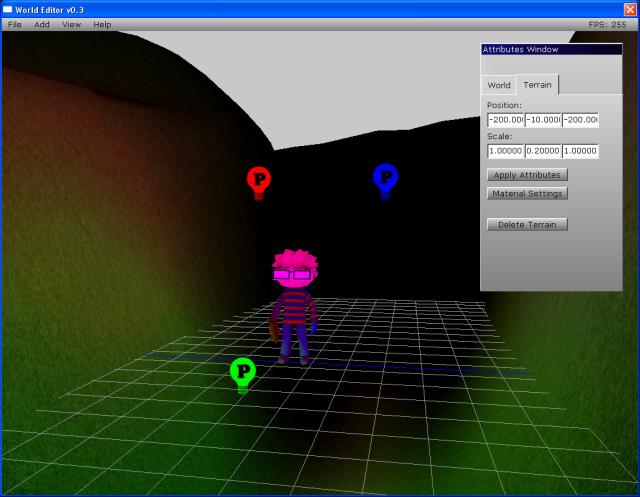
Task: Click the World Editor title bar icon
Action: tap(7, 9)
